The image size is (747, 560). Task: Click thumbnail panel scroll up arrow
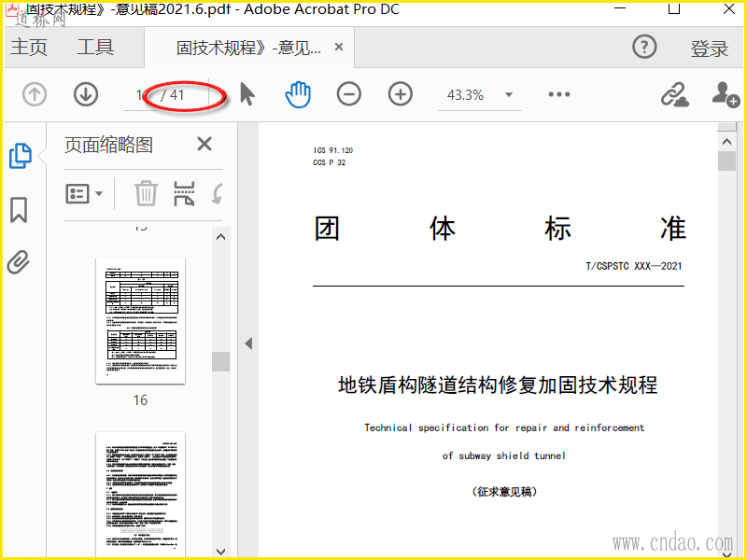(220, 237)
